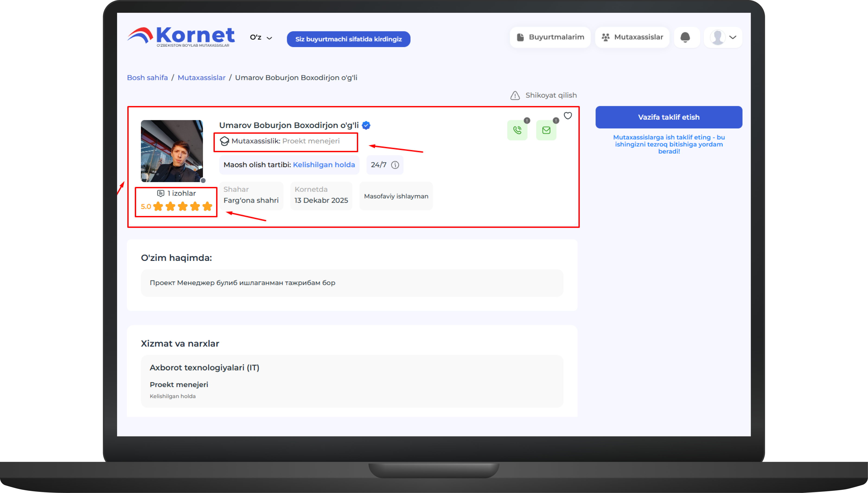Click the green phone call icon
The image size is (868, 493).
click(x=517, y=130)
